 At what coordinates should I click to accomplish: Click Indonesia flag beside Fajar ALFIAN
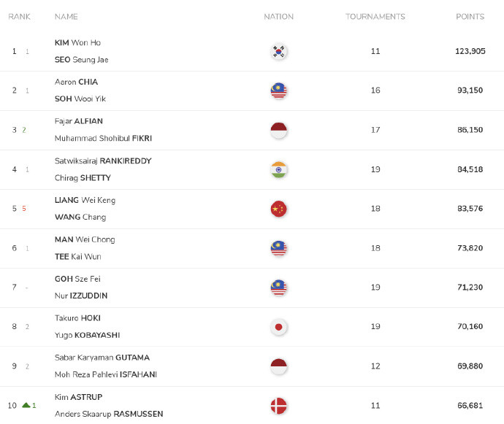click(x=278, y=130)
